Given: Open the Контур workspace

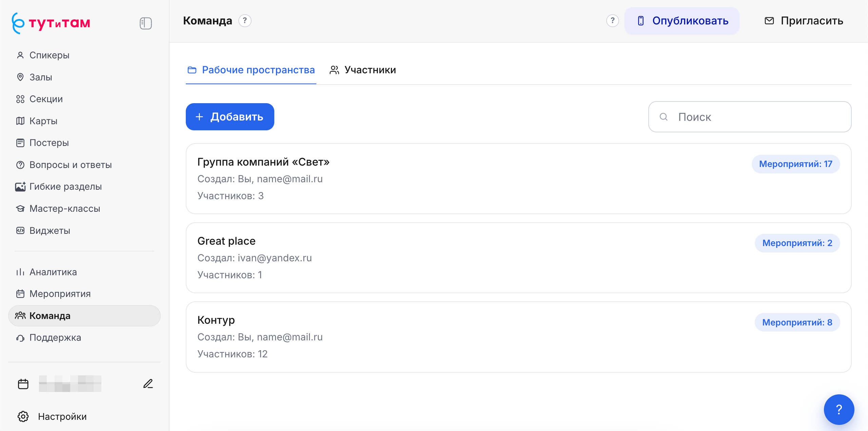Looking at the screenshot, I should pyautogui.click(x=518, y=337).
